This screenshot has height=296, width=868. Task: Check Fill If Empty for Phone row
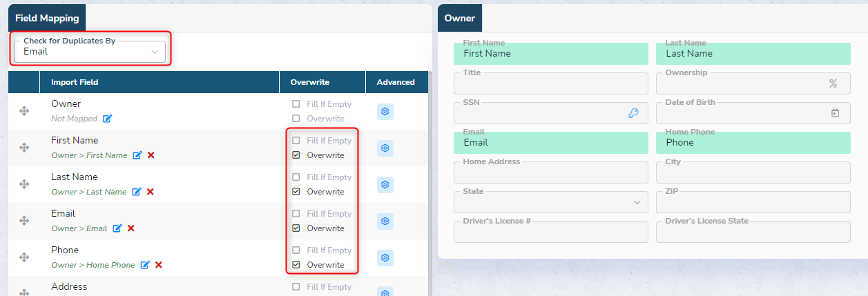[x=296, y=250]
